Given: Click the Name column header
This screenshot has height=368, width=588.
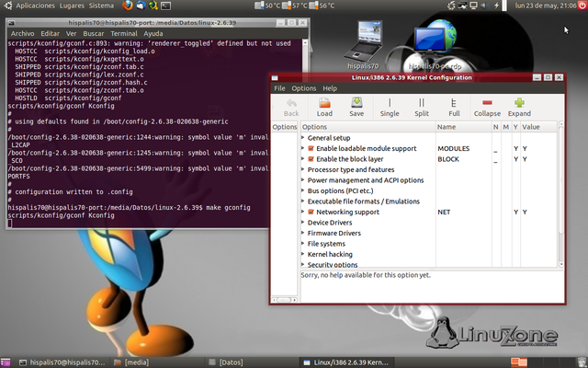Looking at the screenshot, I should 463,127.
